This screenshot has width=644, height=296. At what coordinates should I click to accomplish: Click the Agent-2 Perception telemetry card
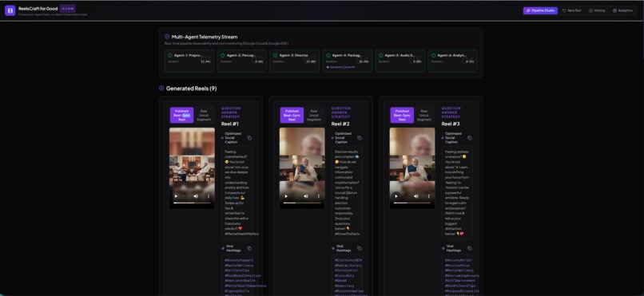click(x=241, y=61)
